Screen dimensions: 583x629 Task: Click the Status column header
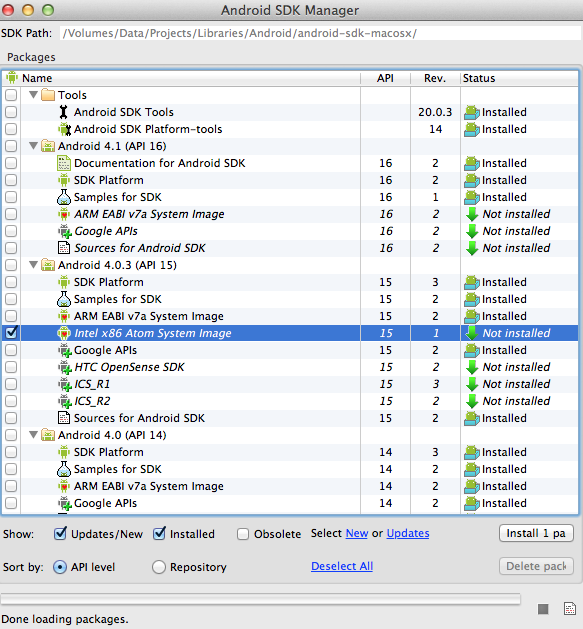point(519,78)
